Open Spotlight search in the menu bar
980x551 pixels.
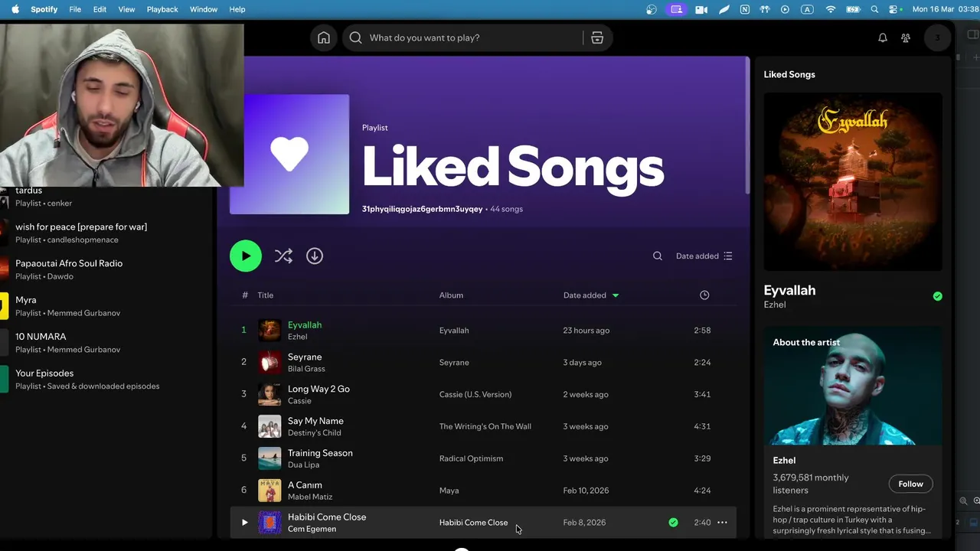(875, 9)
